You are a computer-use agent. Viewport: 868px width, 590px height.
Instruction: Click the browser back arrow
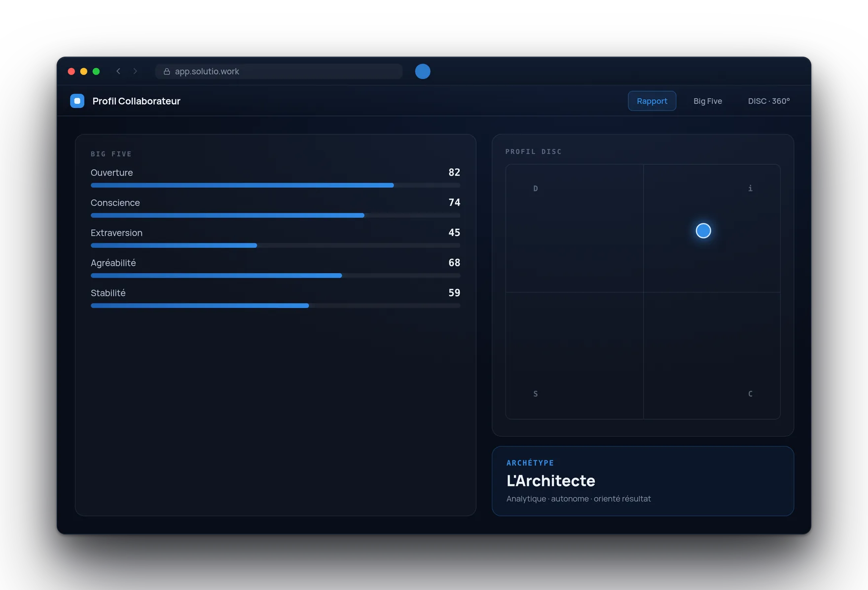118,71
